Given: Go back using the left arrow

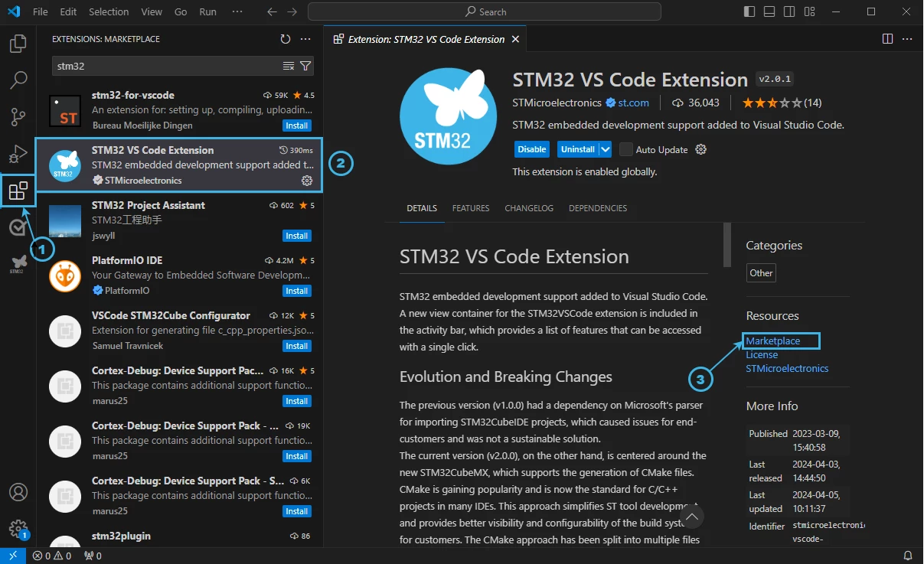Looking at the screenshot, I should [273, 11].
